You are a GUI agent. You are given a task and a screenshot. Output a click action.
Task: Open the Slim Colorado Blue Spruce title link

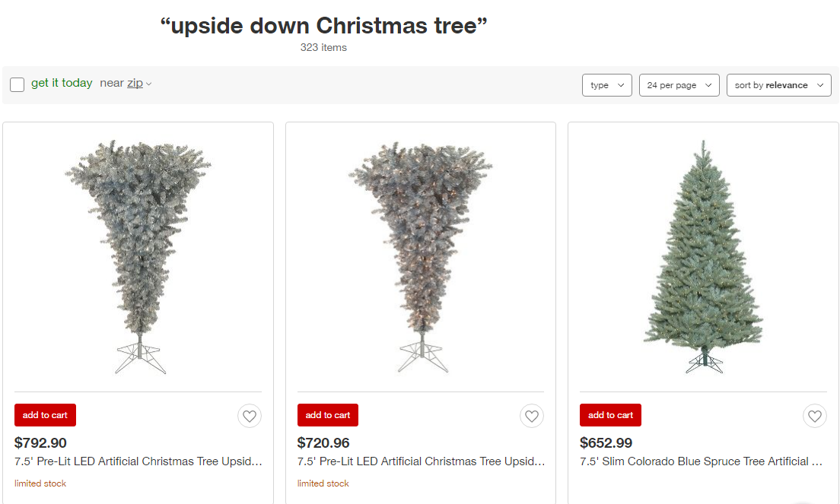[x=701, y=461]
